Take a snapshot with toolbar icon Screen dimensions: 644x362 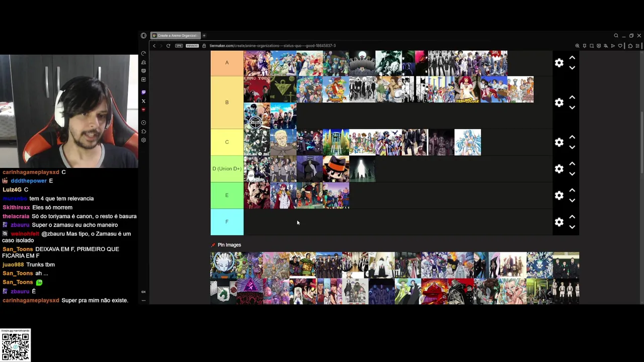pos(592,46)
